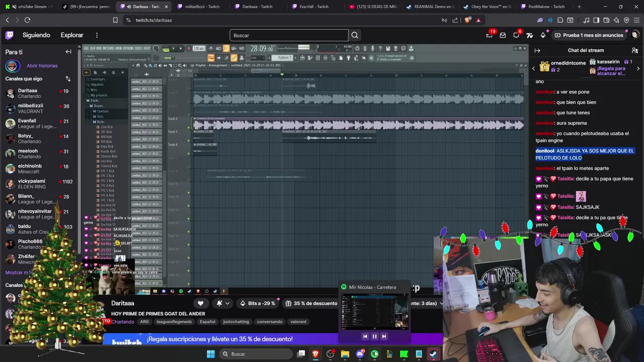Select the Slice tool in playlist toolbar
This screenshot has height=362, width=644.
point(170,65)
